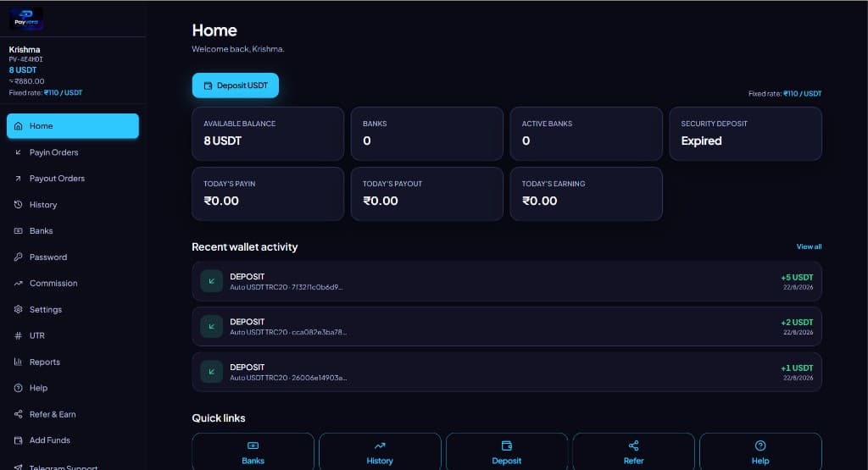Click the Payvora logo in the sidebar

pyautogui.click(x=26, y=20)
